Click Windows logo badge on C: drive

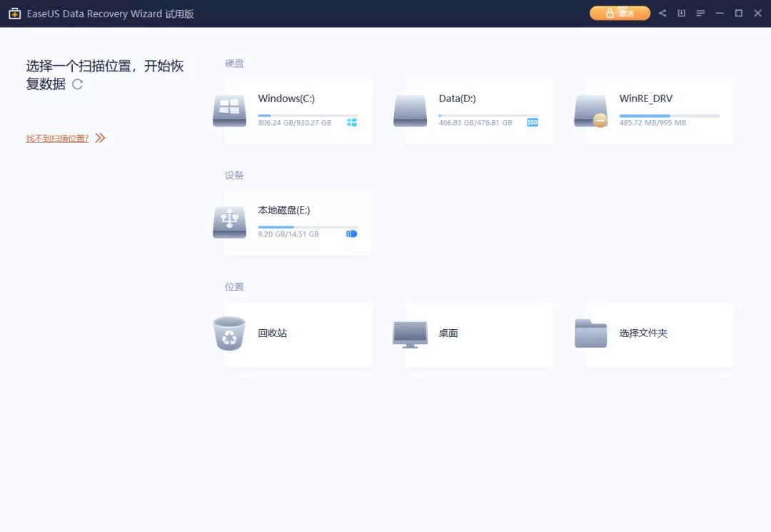pyautogui.click(x=351, y=122)
